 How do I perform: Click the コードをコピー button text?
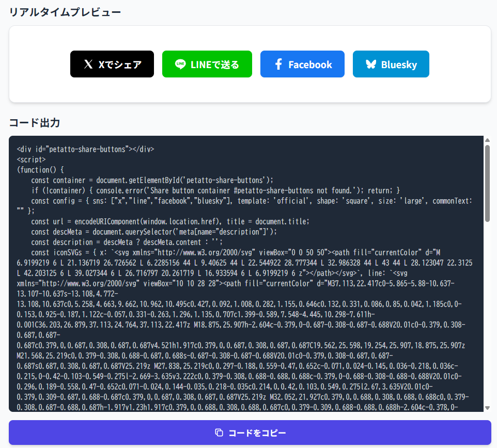(257, 433)
